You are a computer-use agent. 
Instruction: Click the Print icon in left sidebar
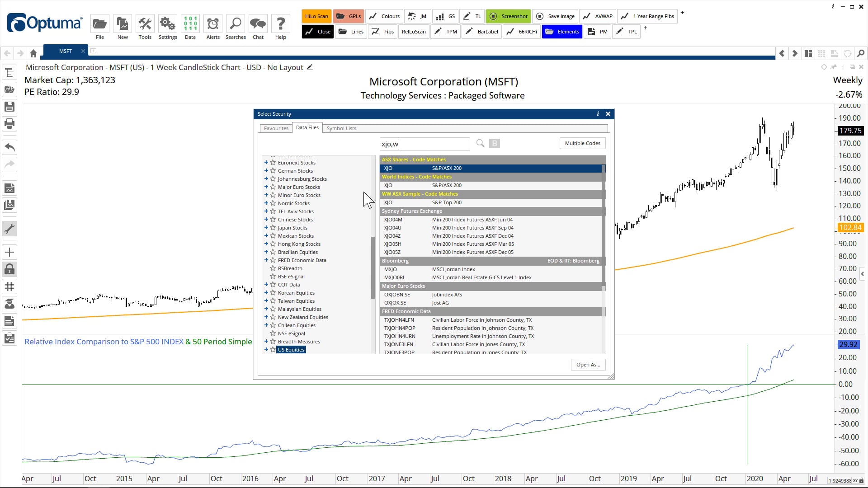click(x=9, y=123)
